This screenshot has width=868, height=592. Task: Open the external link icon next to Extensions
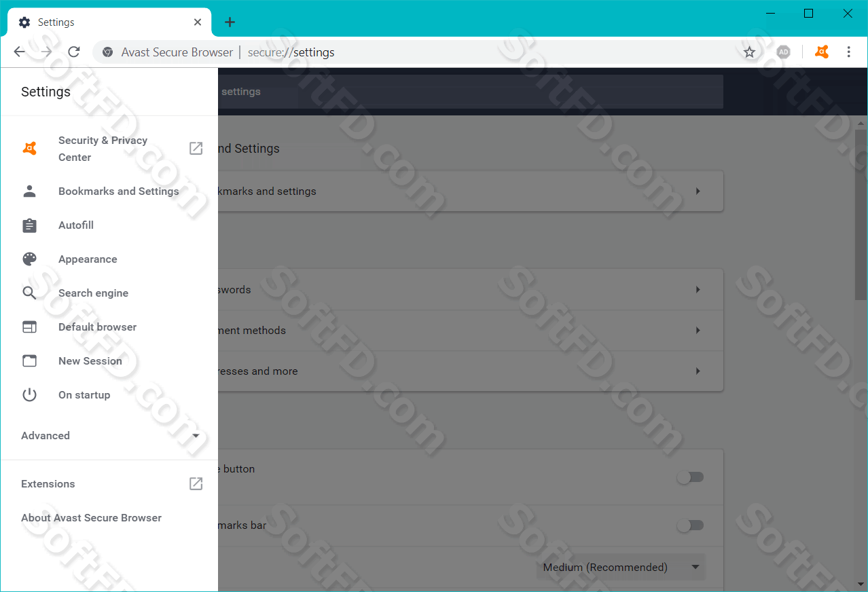[x=196, y=483]
